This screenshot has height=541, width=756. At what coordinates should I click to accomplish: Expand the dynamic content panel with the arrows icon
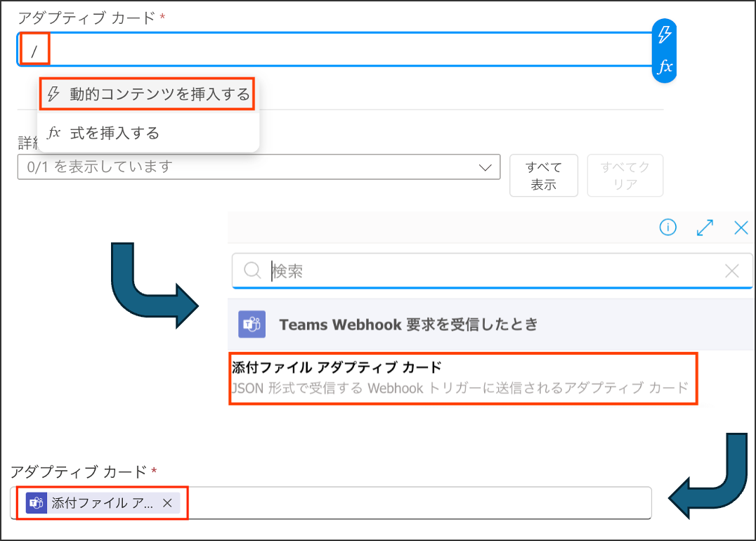[x=704, y=227]
